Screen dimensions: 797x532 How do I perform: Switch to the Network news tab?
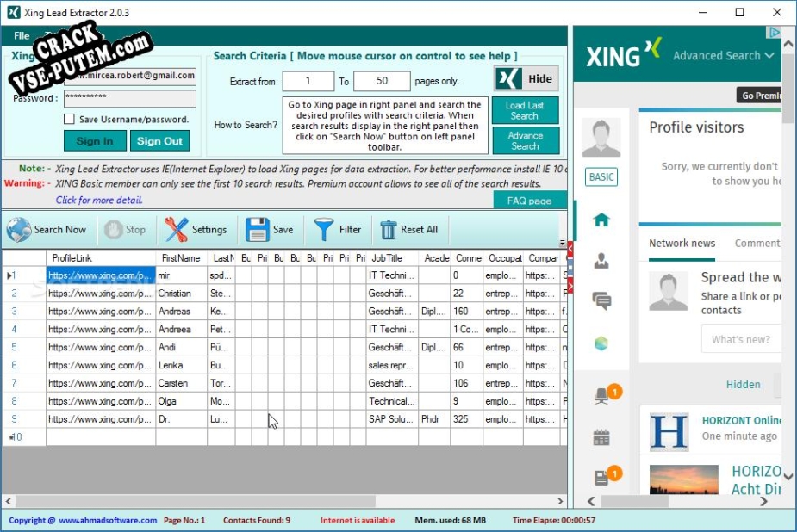tap(682, 243)
